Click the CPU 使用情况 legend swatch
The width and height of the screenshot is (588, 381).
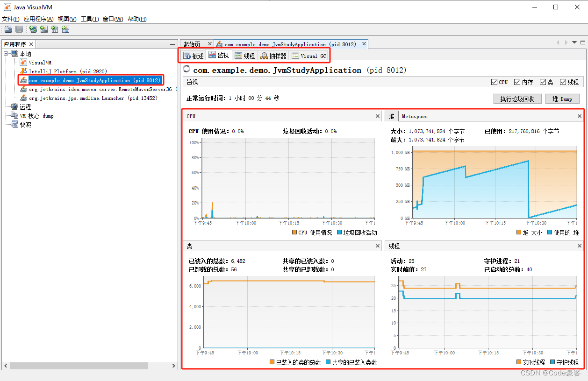[x=294, y=232]
